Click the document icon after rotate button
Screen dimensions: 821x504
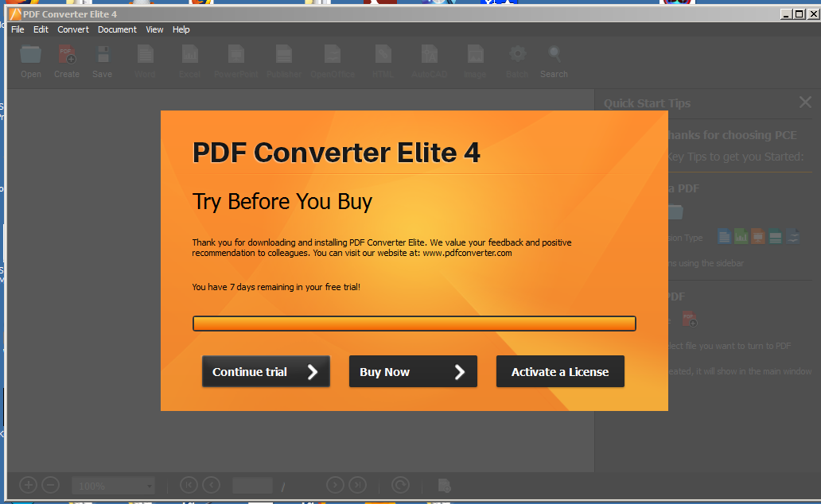444,486
